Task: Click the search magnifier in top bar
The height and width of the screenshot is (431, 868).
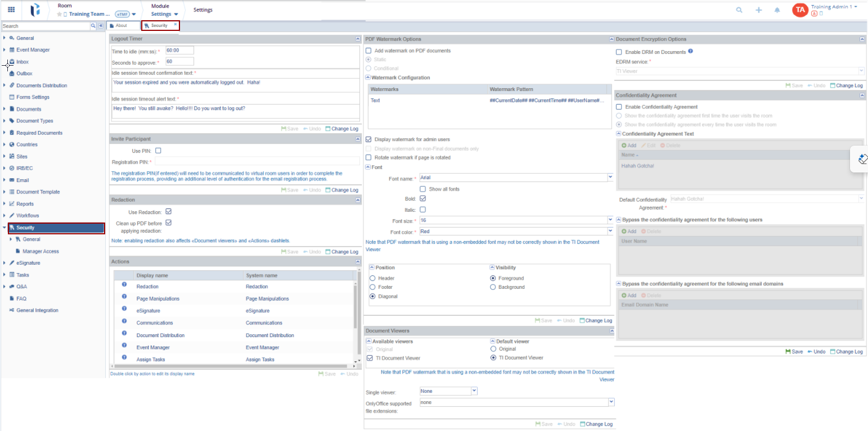Action: tap(739, 10)
